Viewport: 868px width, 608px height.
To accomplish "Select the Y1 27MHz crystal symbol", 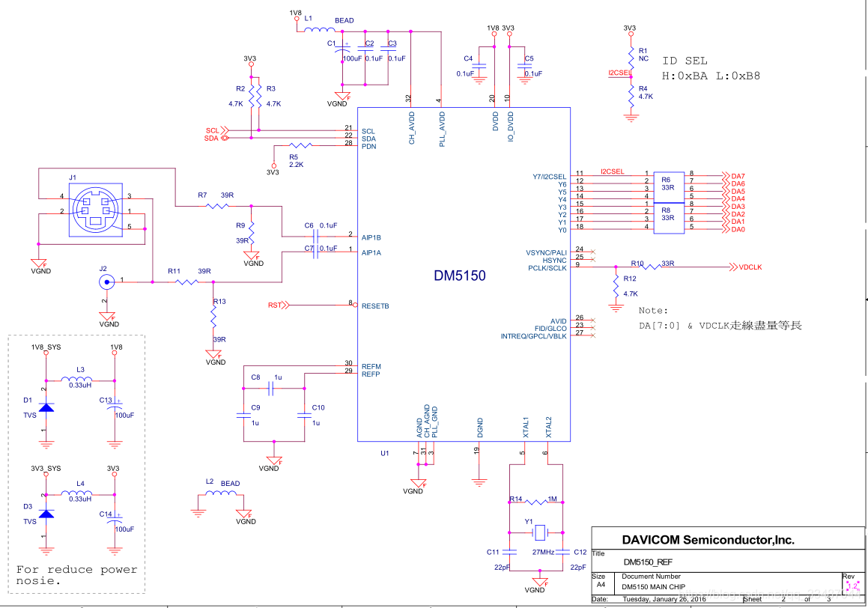I will 539,532.
